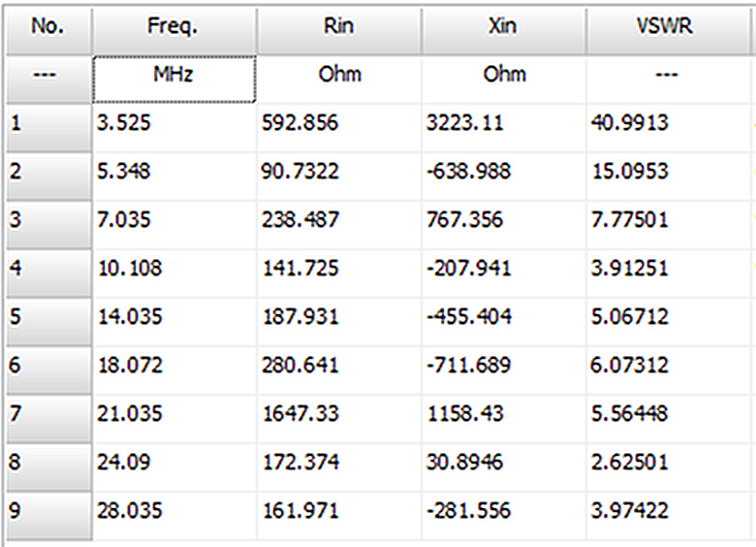Click Rin value 161.971
Viewport: 756px width, 547px height.
pyautogui.click(x=339, y=515)
